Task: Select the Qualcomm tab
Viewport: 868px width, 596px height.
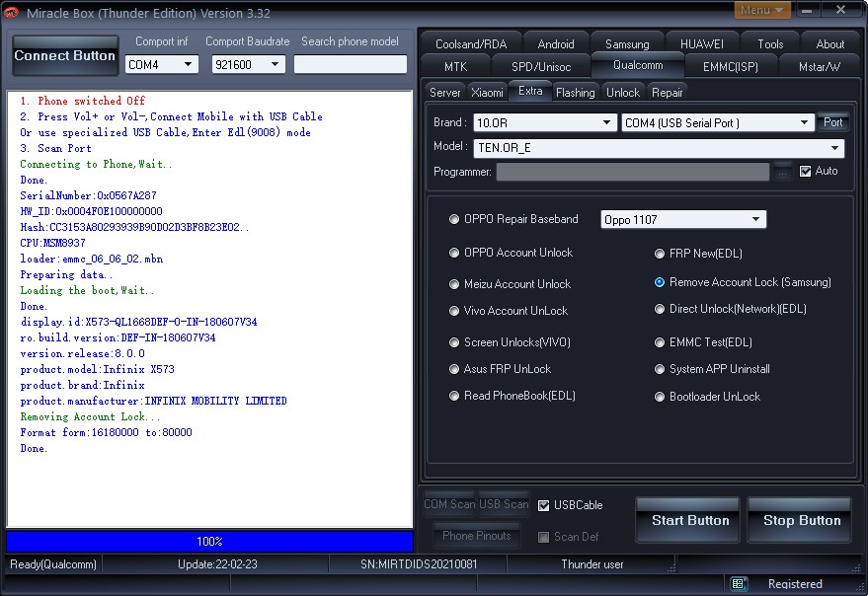Action: pos(638,65)
